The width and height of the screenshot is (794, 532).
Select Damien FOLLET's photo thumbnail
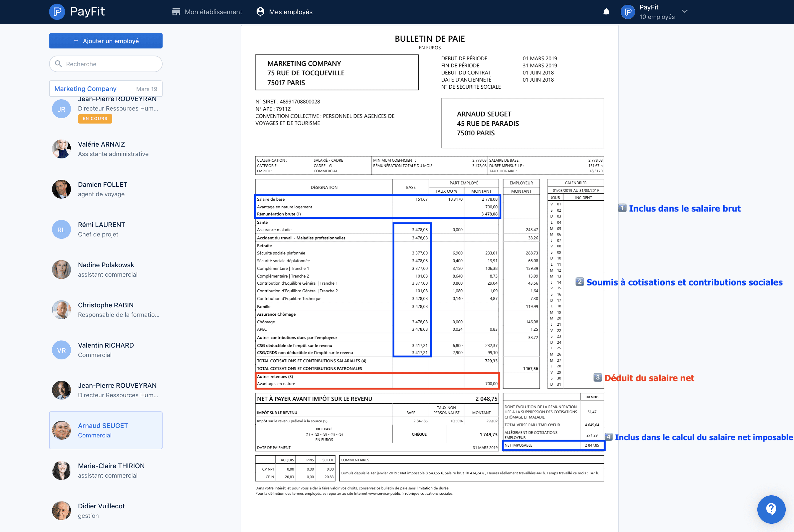61,189
